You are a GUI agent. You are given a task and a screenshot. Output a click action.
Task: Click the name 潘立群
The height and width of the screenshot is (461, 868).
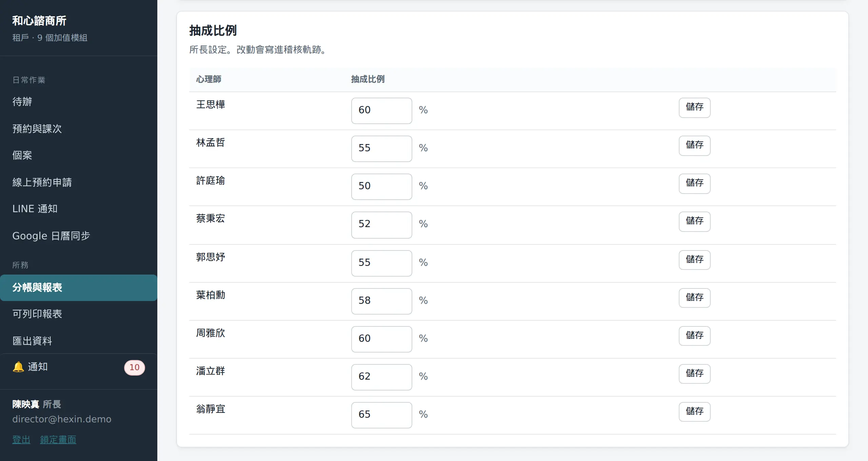[x=211, y=371]
